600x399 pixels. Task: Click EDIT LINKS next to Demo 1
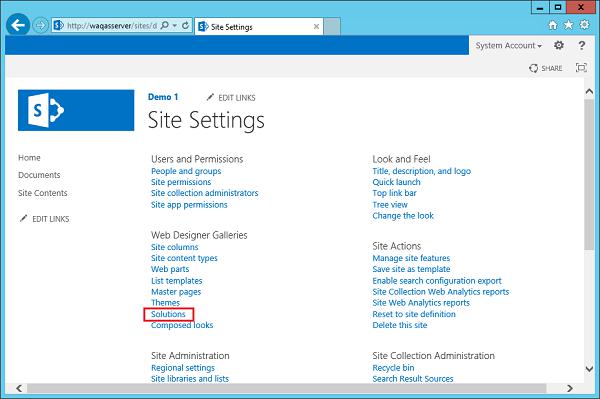tap(231, 98)
